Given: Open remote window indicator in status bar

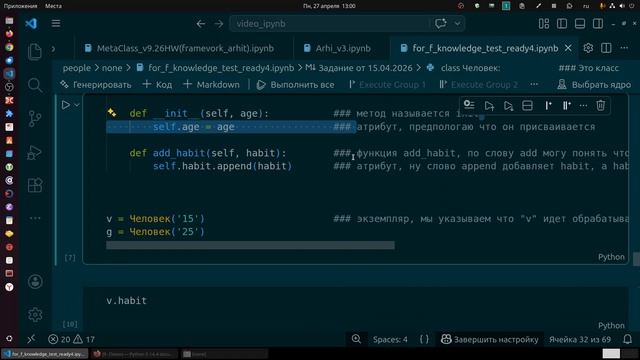Looking at the screenshot, I should (x=31, y=339).
